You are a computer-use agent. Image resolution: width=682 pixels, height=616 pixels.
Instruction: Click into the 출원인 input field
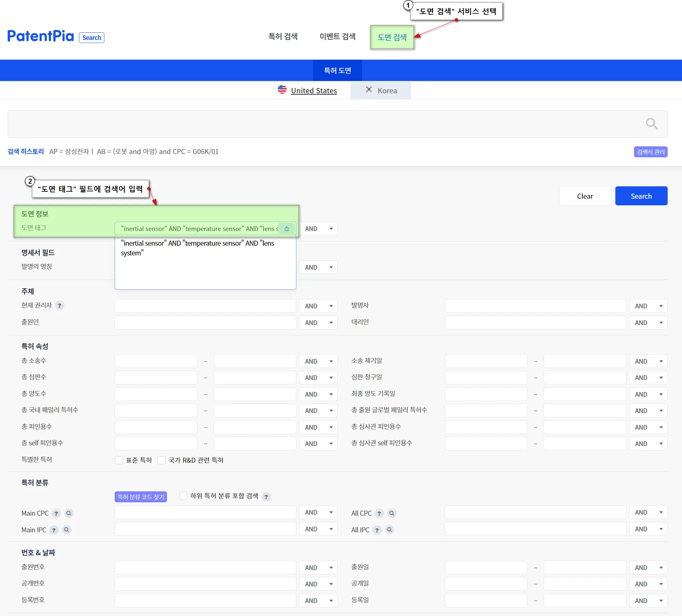pos(205,322)
